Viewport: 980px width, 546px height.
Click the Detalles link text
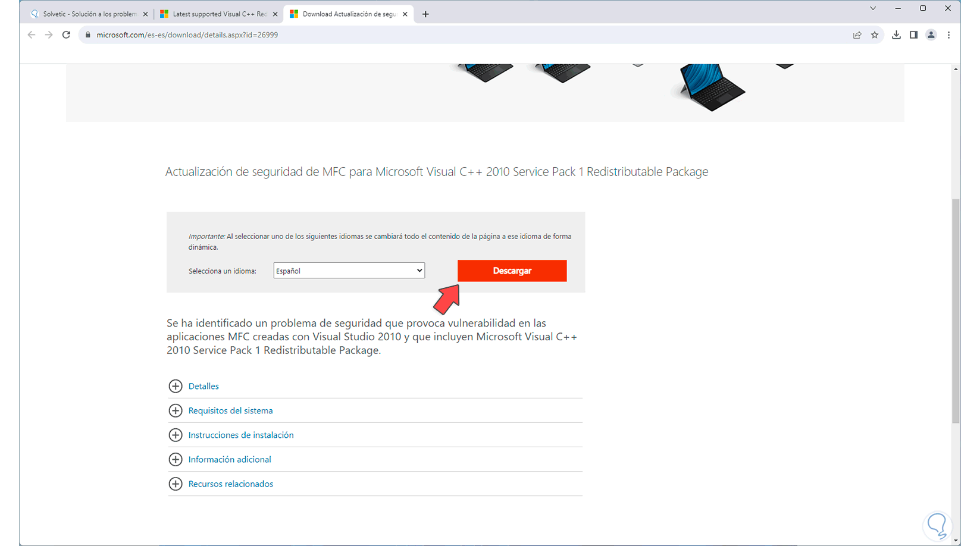(x=203, y=386)
